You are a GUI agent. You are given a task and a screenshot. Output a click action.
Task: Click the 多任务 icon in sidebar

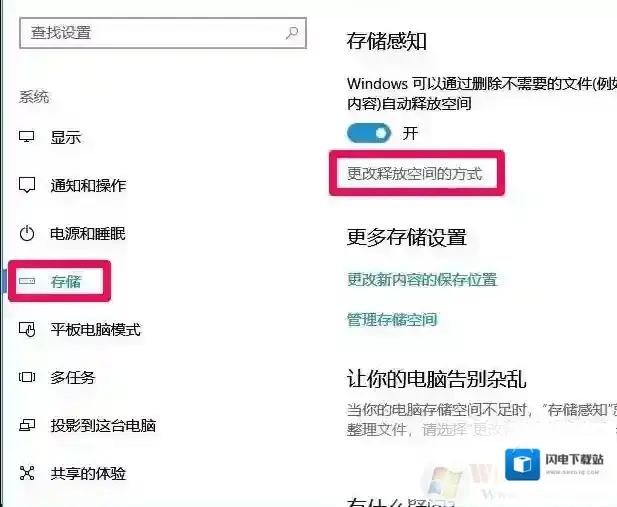[27, 377]
